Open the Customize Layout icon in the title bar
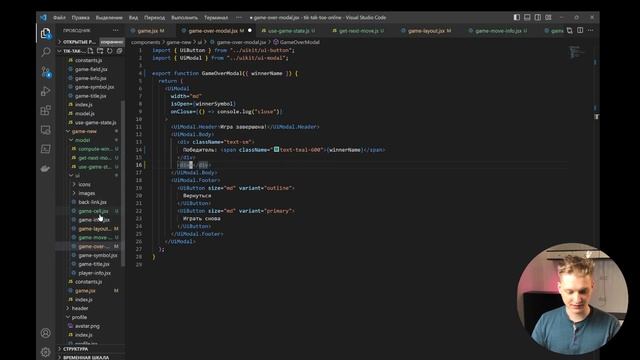This screenshot has height=360, width=640. coord(548,17)
